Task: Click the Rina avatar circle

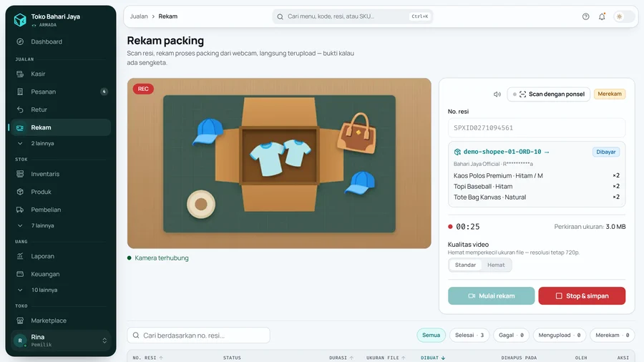Action: (20, 341)
